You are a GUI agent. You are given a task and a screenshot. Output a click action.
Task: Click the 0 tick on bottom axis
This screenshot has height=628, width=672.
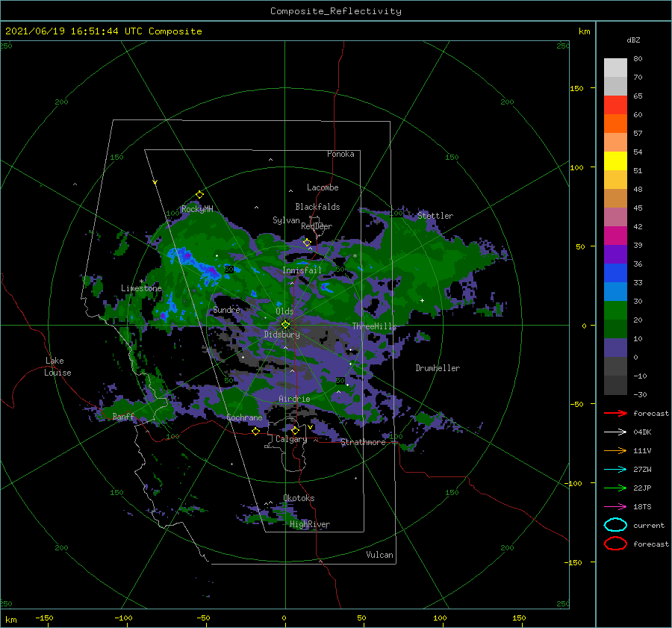(x=284, y=618)
